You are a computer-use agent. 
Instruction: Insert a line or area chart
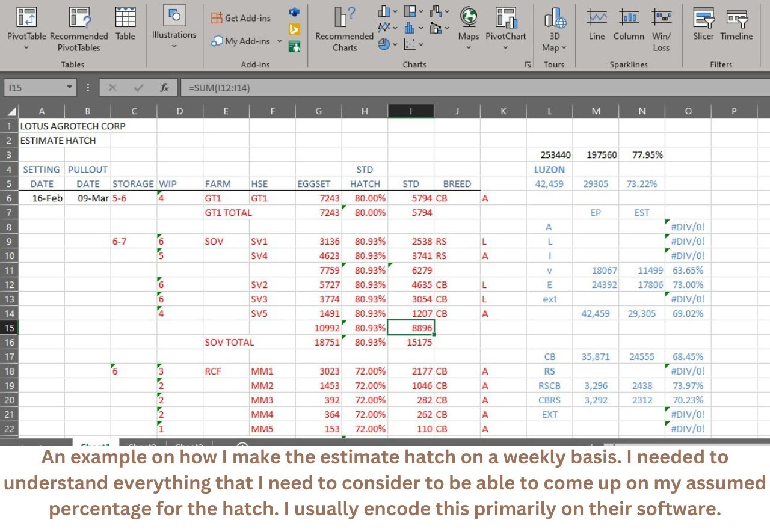pos(384,28)
